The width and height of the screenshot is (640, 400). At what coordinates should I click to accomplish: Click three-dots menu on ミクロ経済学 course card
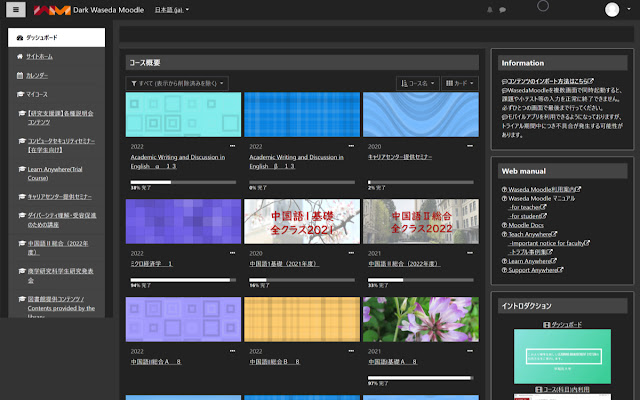click(232, 252)
